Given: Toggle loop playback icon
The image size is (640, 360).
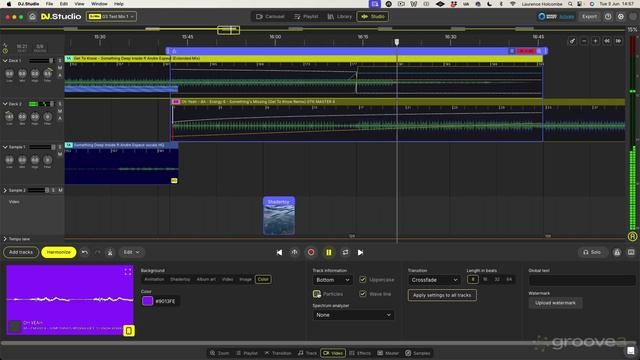Looking at the screenshot, I should pyautogui.click(x=345, y=253).
